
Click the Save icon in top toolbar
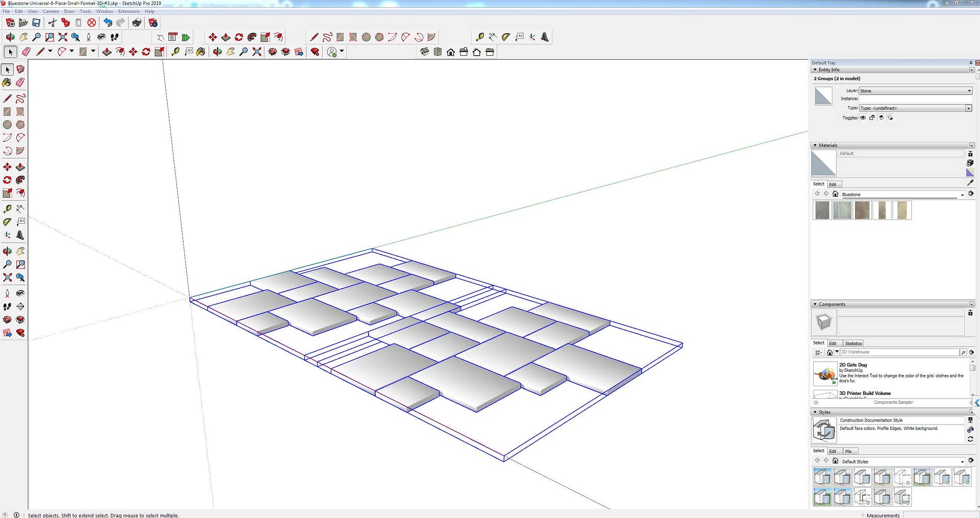click(x=36, y=22)
